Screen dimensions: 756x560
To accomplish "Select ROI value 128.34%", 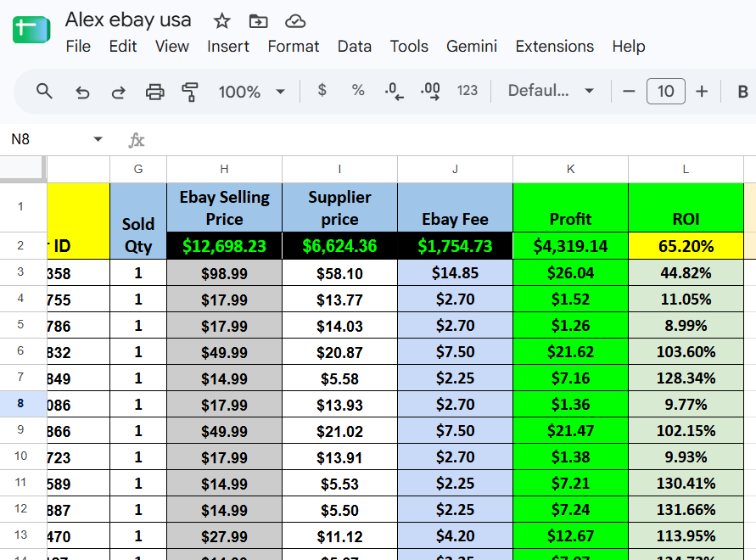I will (686, 378).
